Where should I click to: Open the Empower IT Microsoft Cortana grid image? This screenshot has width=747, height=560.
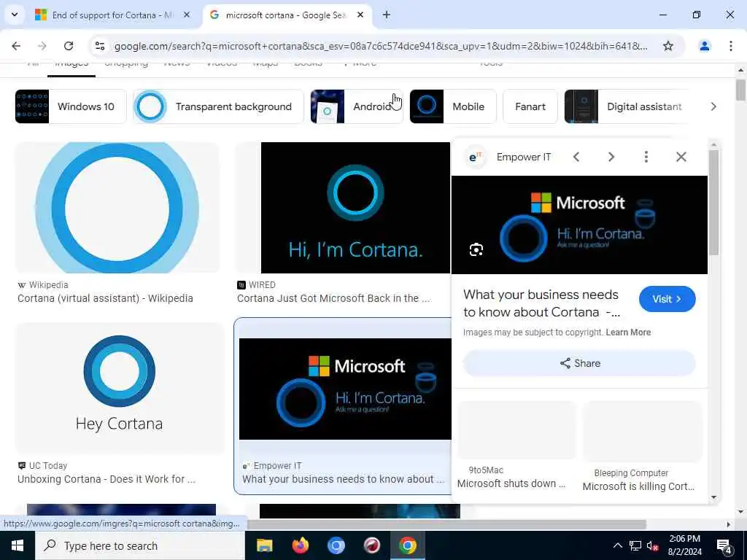[345, 389]
